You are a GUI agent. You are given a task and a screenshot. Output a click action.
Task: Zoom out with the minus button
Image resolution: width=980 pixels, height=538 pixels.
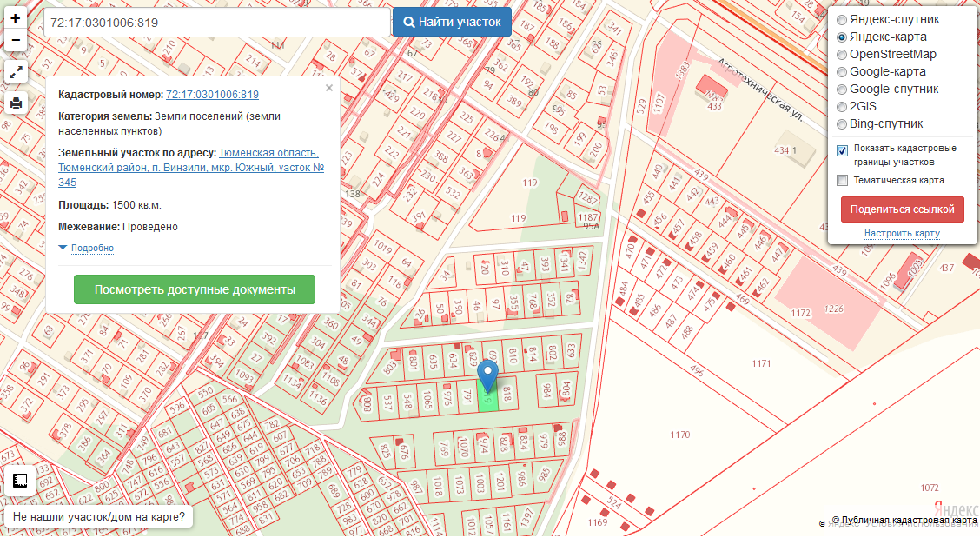(x=16, y=41)
